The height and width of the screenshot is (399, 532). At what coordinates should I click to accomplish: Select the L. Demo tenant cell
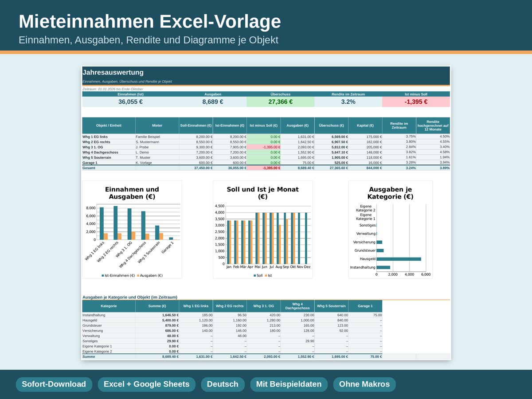pos(157,153)
